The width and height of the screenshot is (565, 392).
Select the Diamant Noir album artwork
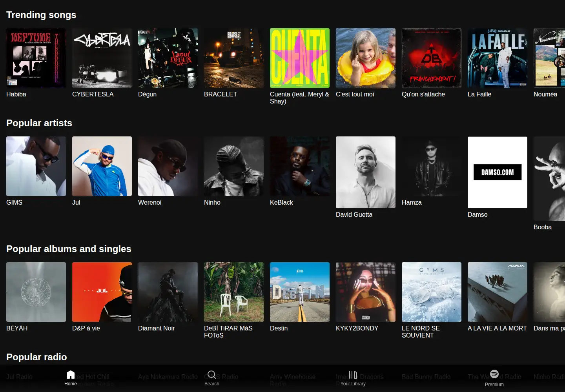(168, 292)
